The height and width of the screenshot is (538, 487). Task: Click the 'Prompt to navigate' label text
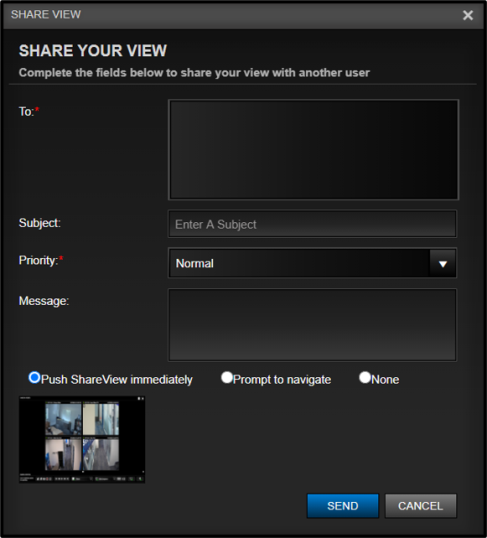point(282,380)
